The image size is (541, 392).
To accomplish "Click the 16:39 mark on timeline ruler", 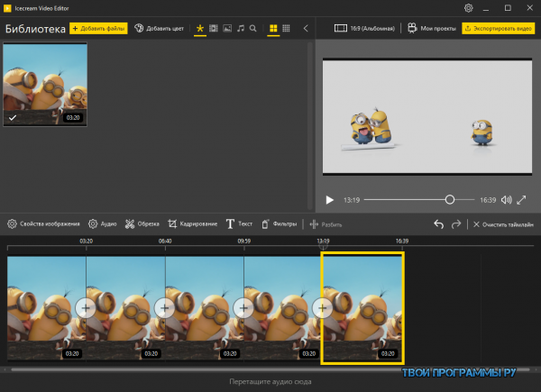I will click(x=402, y=241).
